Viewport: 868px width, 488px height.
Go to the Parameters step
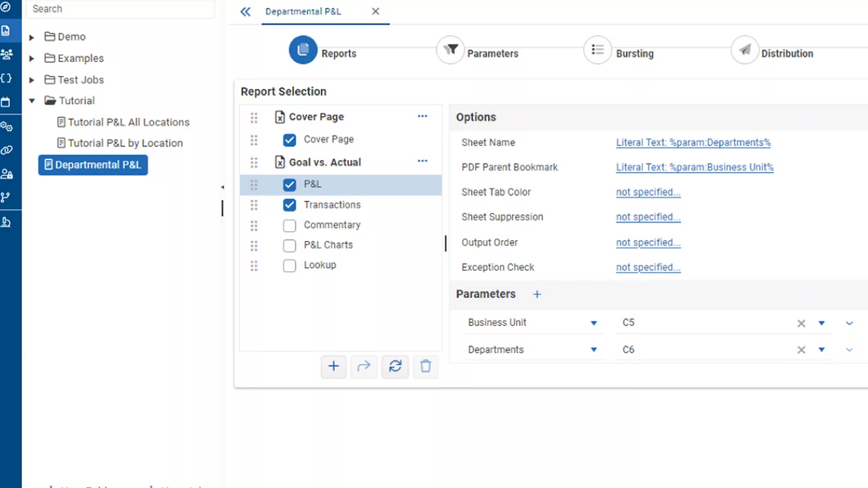click(x=450, y=50)
